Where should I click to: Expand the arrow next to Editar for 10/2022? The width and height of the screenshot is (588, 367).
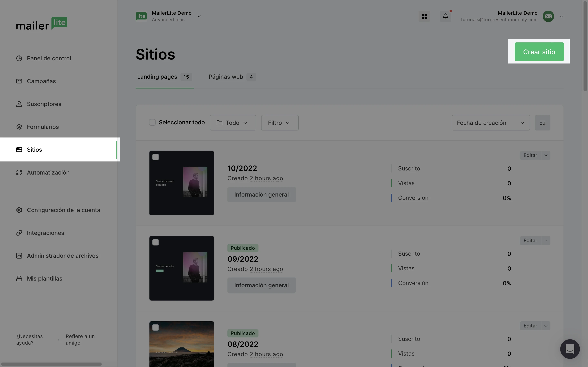click(546, 155)
